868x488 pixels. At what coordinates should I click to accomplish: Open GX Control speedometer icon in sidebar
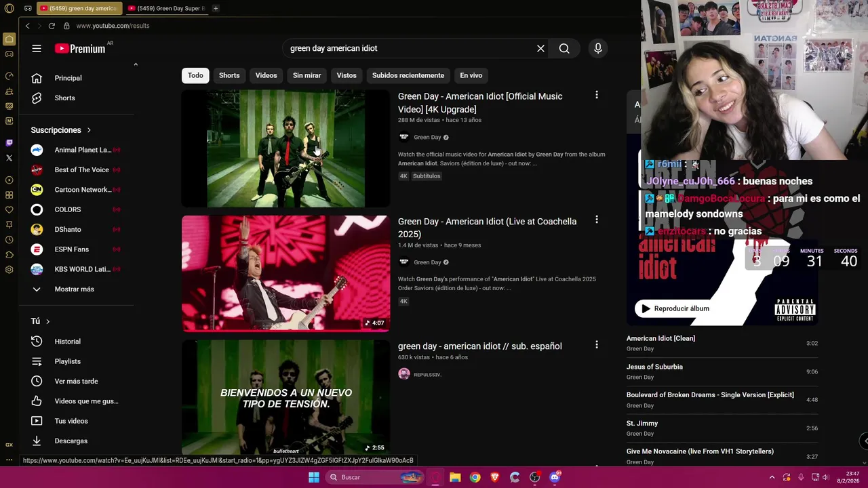[9, 76]
